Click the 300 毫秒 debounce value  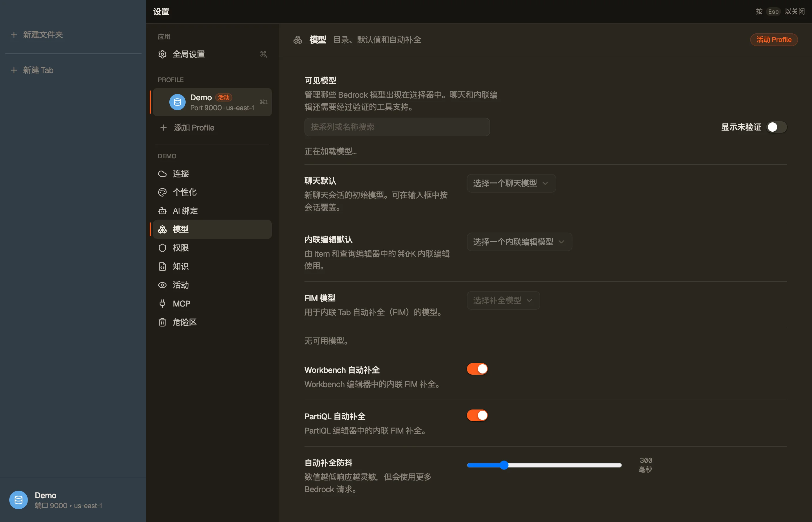[646, 465]
